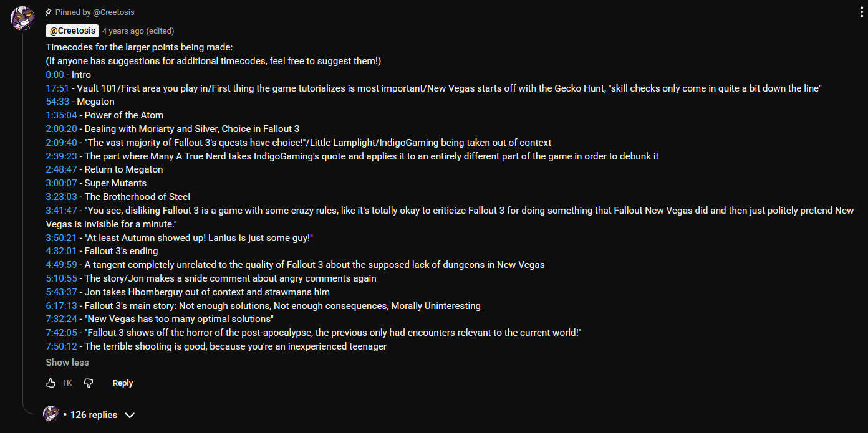Like the pinned comment
868x433 pixels.
(51, 383)
